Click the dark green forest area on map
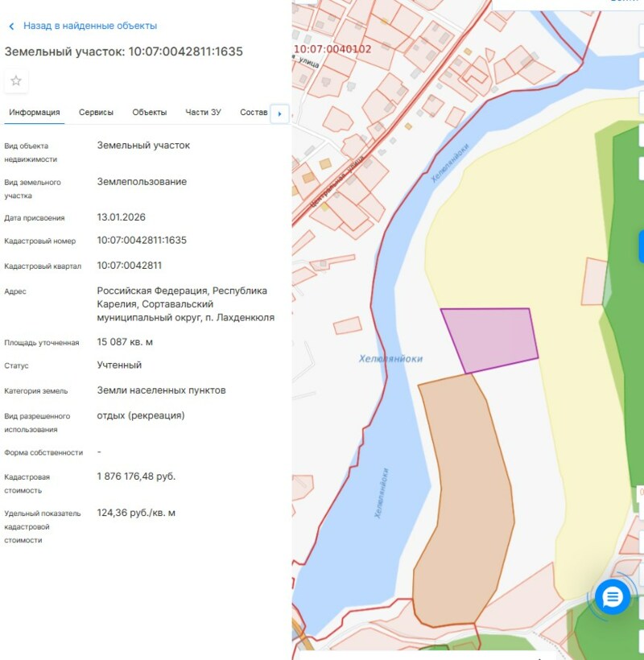Screen dimensions: 644x660 (628, 322)
